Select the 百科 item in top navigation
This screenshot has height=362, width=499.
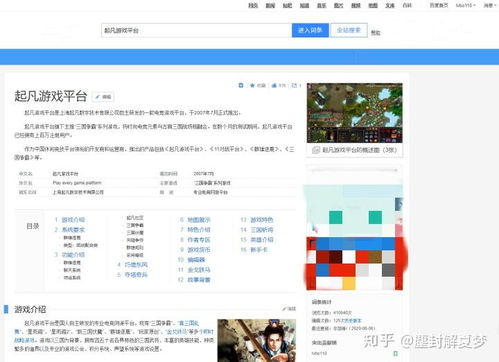point(407,5)
